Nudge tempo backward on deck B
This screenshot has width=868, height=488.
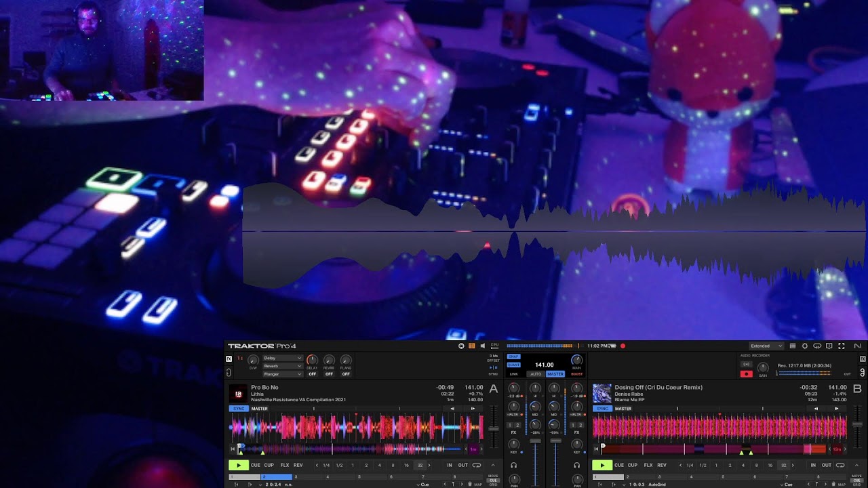(816, 409)
